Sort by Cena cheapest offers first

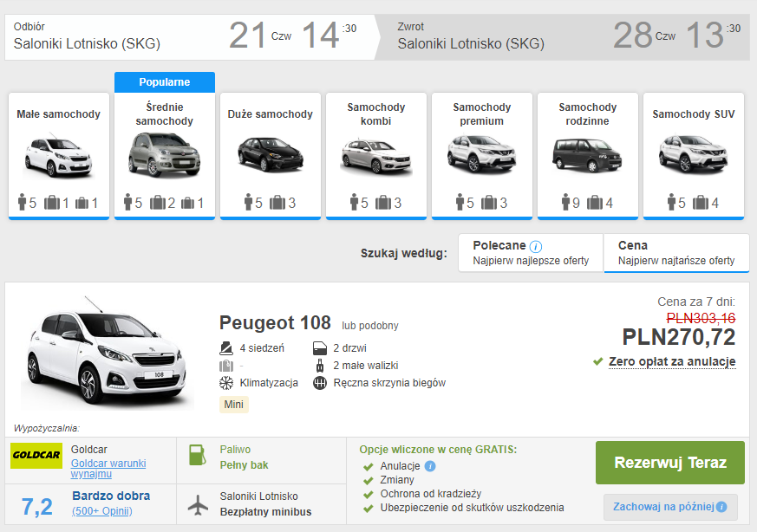pos(676,253)
